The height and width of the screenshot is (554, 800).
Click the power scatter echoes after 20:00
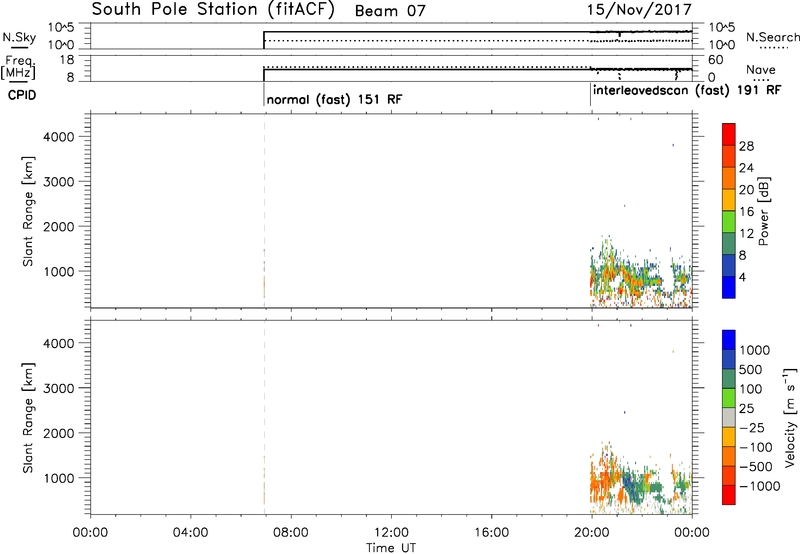(641, 273)
